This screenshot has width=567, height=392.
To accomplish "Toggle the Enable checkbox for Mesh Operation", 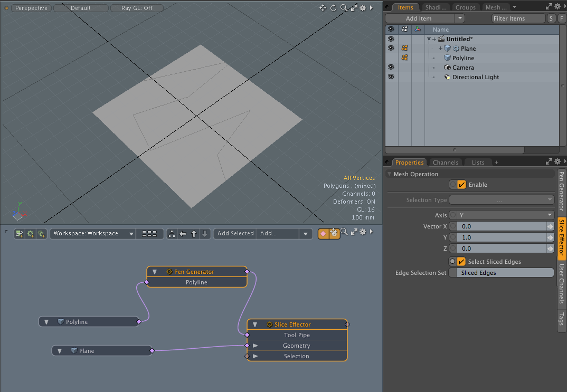I will (461, 185).
